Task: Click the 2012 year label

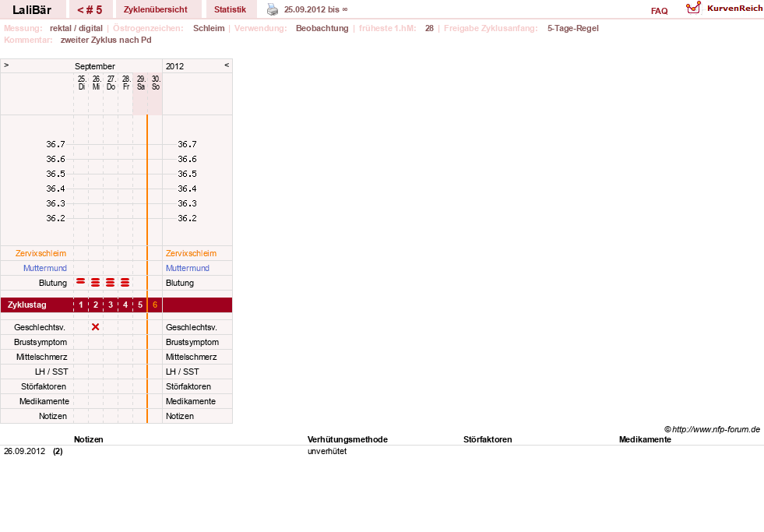Action: click(x=174, y=66)
